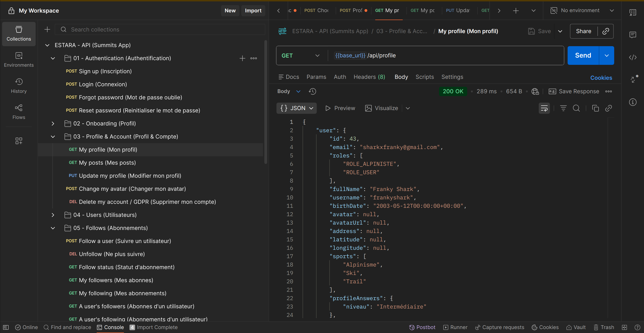The image size is (644, 333).
Task: Click the related requests icon in right sidebar
Action: (x=633, y=80)
